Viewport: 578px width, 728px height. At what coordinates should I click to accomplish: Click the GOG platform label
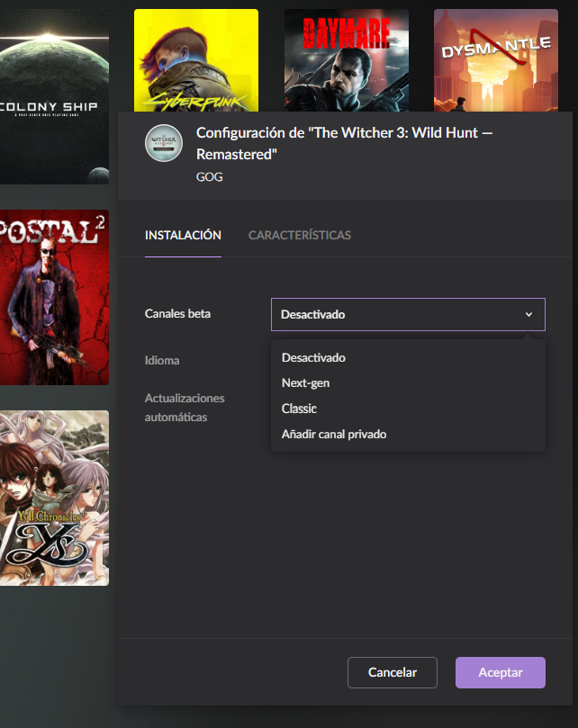pyautogui.click(x=209, y=177)
